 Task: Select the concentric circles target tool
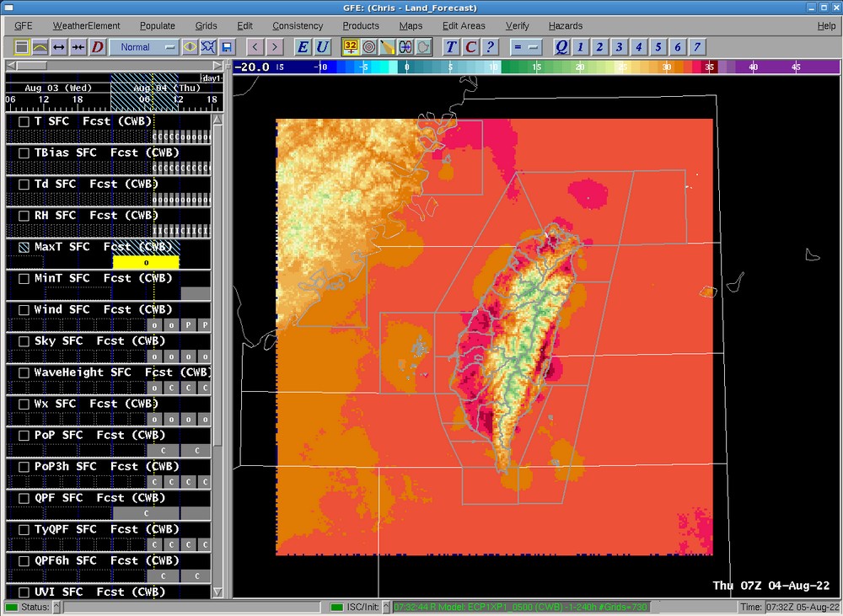pos(369,47)
